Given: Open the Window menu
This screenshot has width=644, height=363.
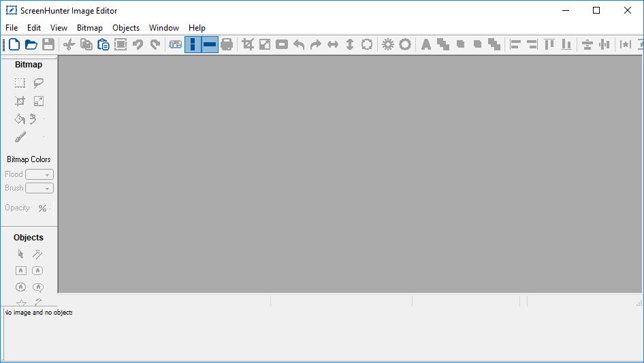Looking at the screenshot, I should click(164, 28).
